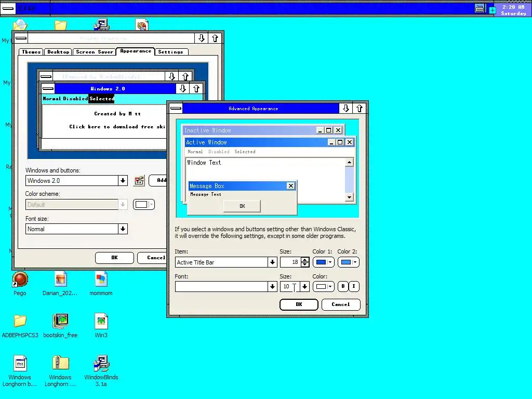Click the Normal menu item in Advanced Appearance preview
The height and width of the screenshot is (399, 532).
[195, 152]
